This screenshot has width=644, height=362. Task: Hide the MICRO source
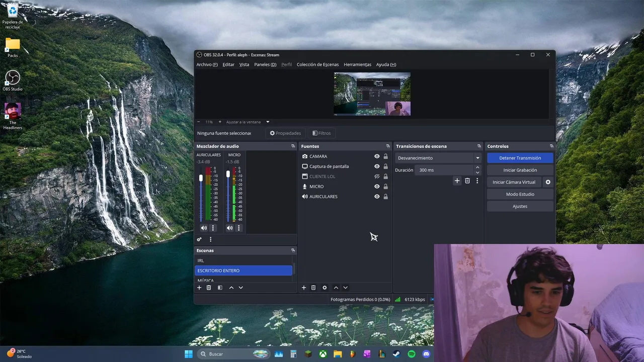click(x=377, y=187)
